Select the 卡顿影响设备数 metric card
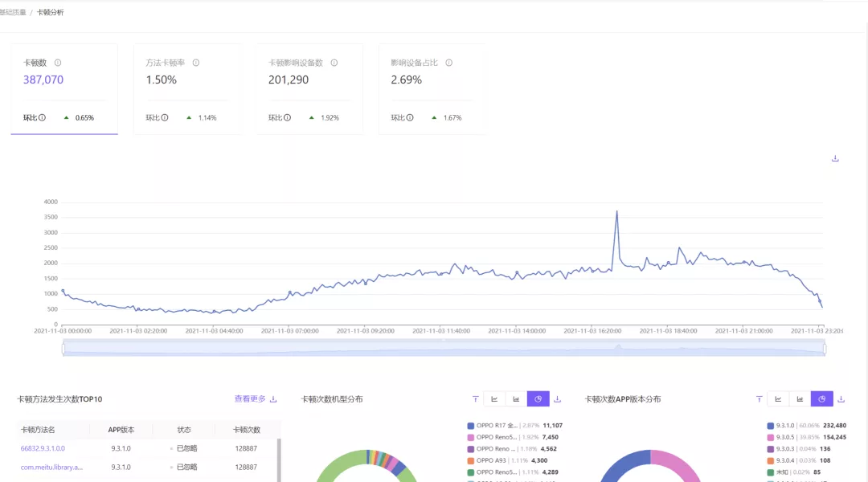868x482 pixels. coord(309,88)
